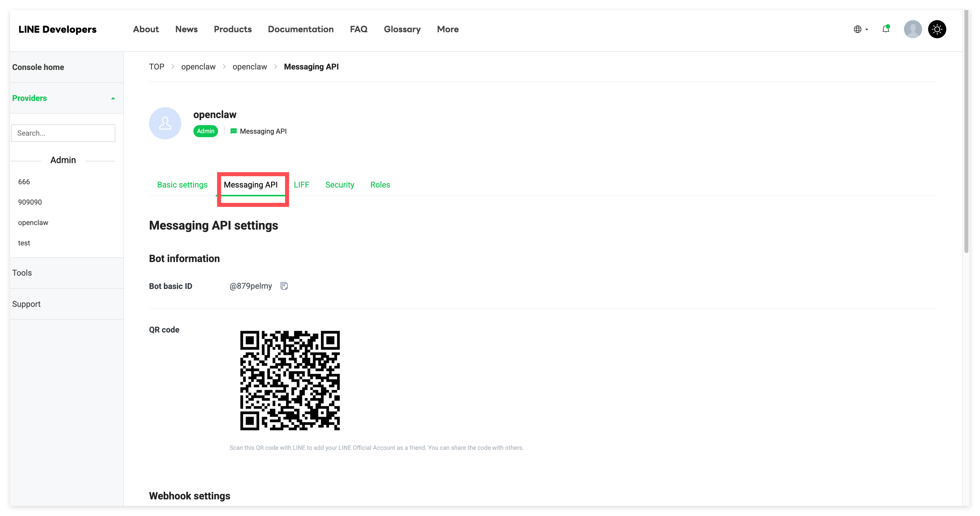Switch to the Basic settings tab

(x=182, y=185)
